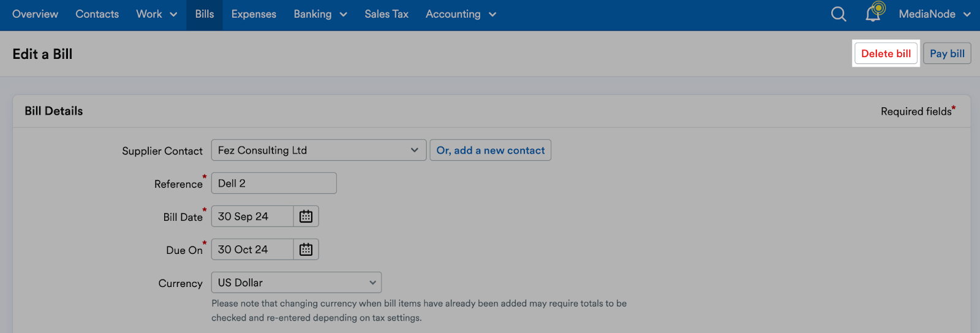Click Or, add a new contact
Viewport: 980px width, 333px height.
(491, 150)
